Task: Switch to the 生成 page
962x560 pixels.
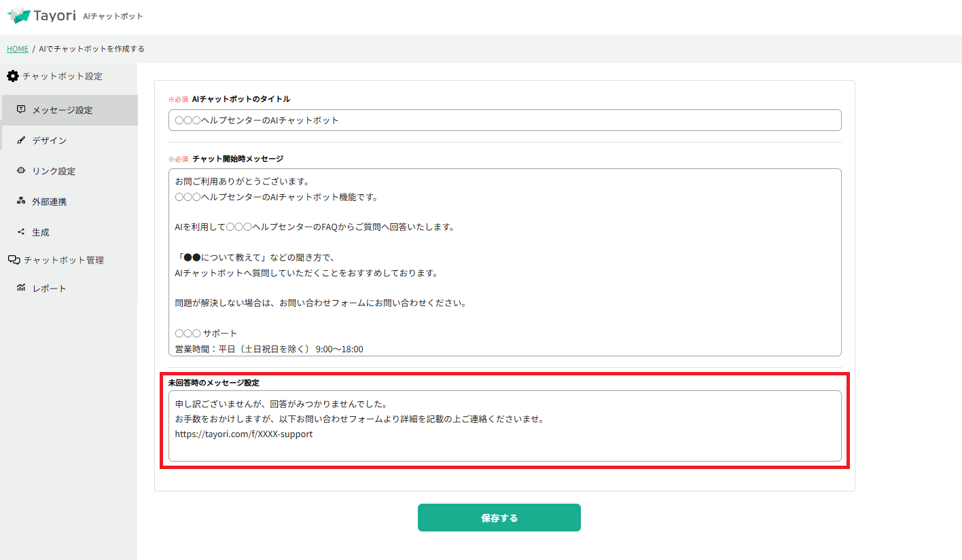Action: [41, 232]
